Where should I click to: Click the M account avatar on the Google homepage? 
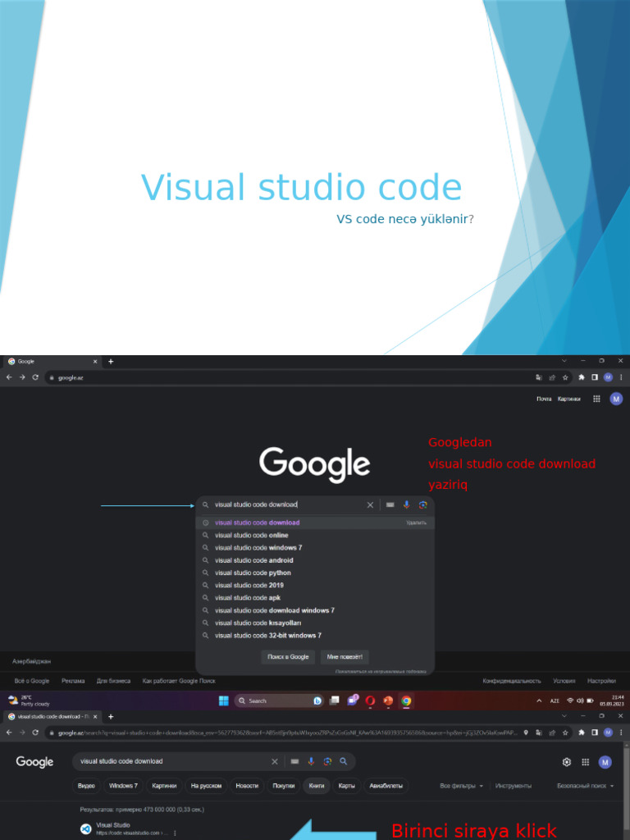[x=616, y=399]
